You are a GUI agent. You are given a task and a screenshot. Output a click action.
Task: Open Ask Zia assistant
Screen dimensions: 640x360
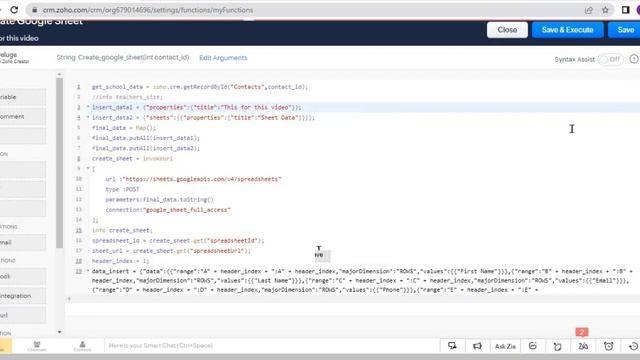[505, 346]
